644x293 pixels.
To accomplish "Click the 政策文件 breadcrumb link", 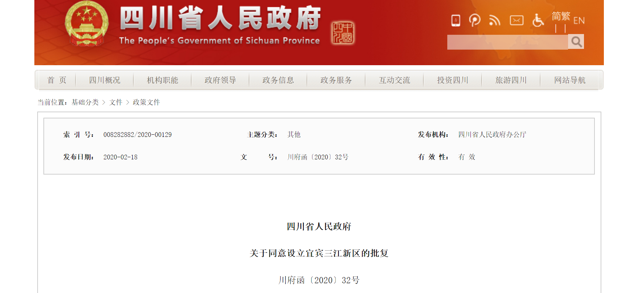I will pyautogui.click(x=146, y=102).
